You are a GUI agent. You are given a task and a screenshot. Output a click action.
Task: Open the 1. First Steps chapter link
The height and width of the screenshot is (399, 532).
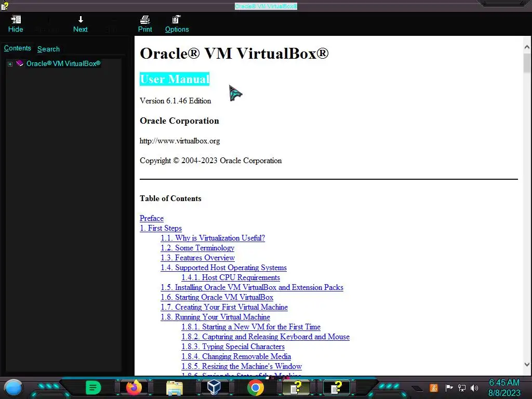(x=161, y=228)
